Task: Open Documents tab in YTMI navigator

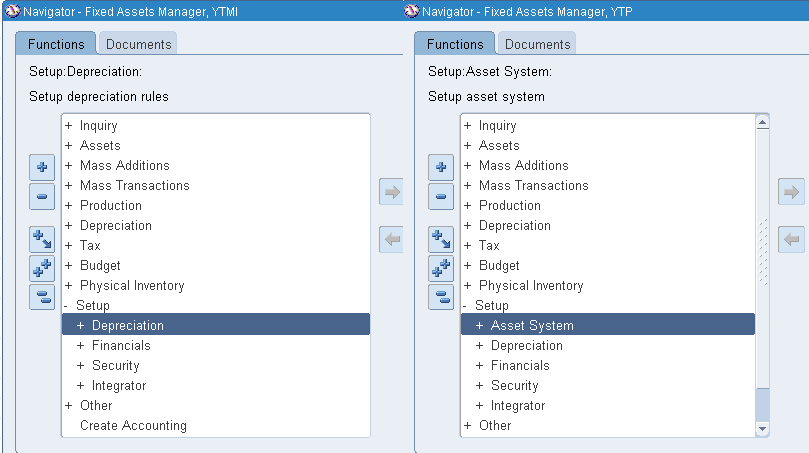Action: pos(138,44)
